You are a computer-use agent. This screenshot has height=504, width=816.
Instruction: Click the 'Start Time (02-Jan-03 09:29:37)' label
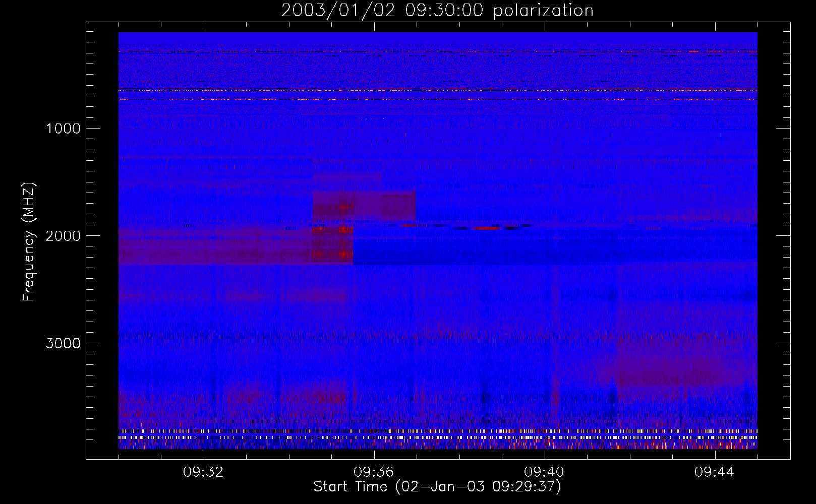pos(437,487)
